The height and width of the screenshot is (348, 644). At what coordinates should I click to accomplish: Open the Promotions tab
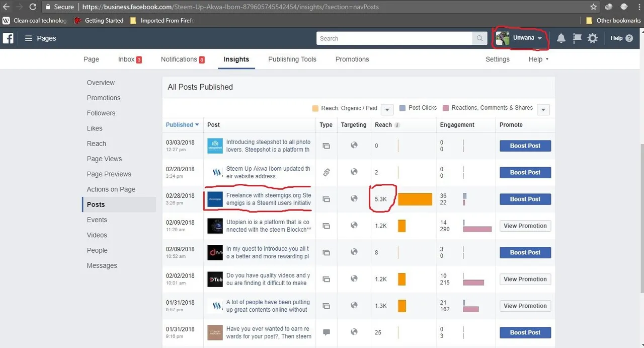352,59
